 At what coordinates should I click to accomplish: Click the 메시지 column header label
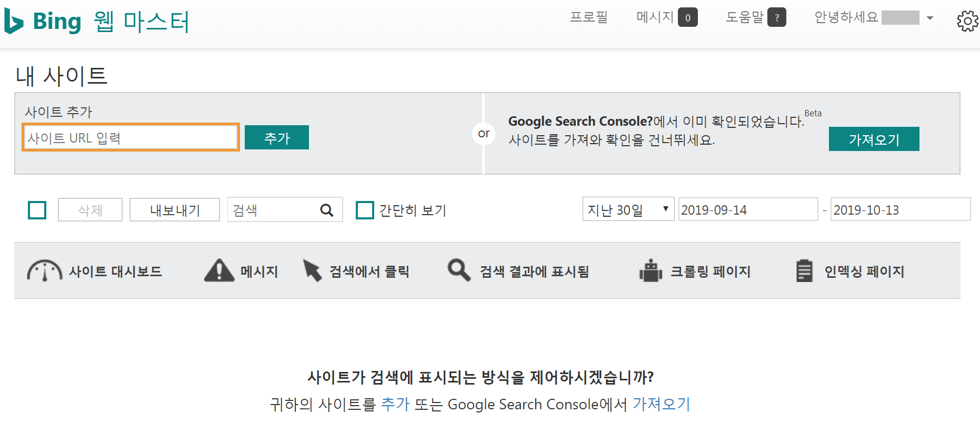(x=259, y=271)
